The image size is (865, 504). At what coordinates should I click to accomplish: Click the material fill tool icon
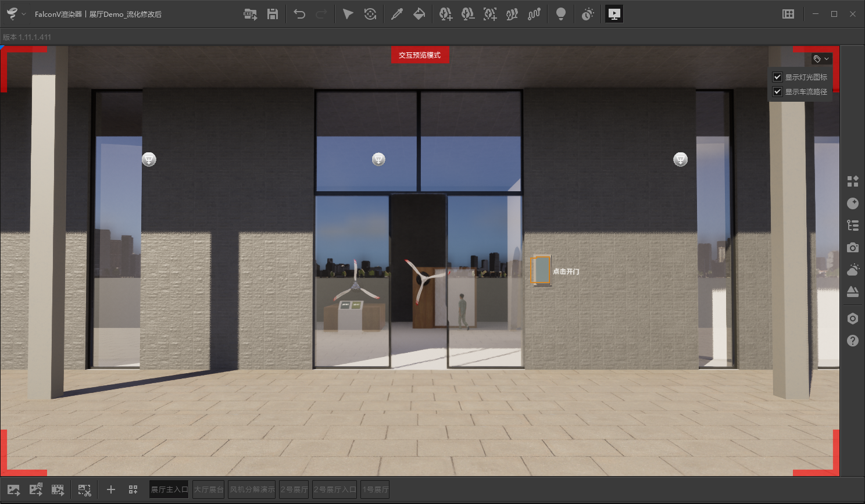pos(420,13)
